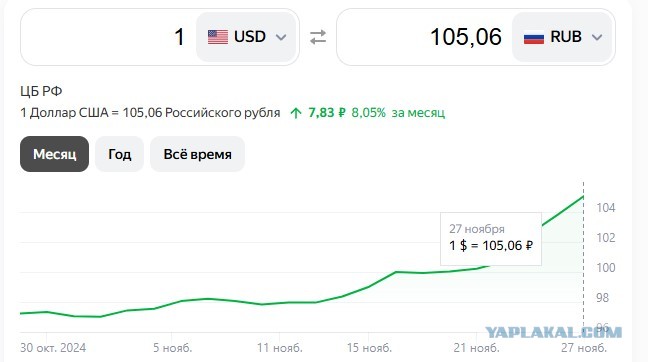Viewport: 648px width, 362px height.
Task: Select the Месяц period tab
Action: [54, 154]
